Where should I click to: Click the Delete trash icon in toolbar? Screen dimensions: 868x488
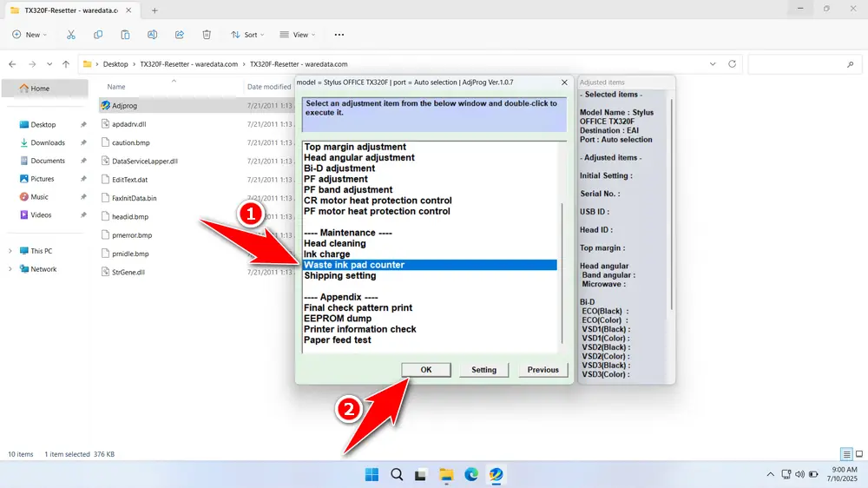[x=207, y=35]
